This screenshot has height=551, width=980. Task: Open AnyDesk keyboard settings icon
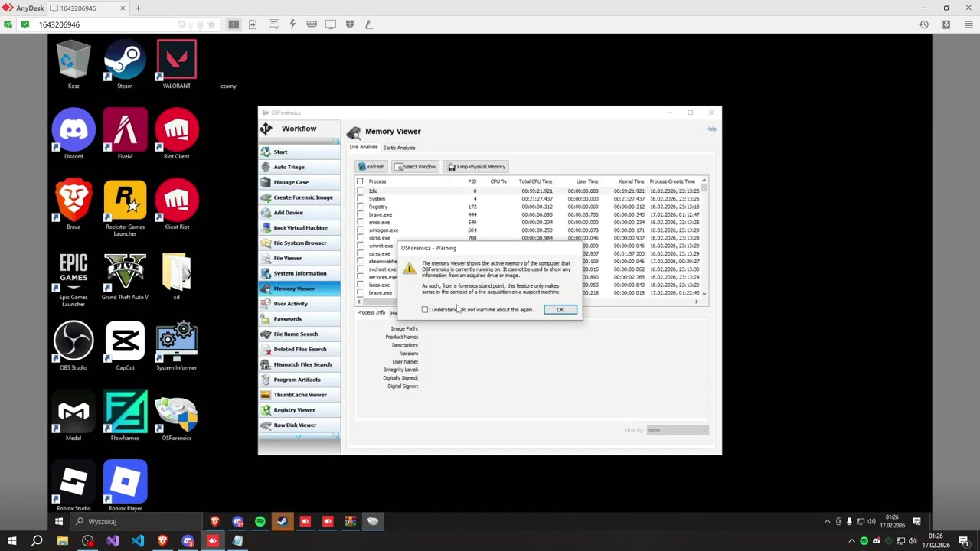pos(312,24)
